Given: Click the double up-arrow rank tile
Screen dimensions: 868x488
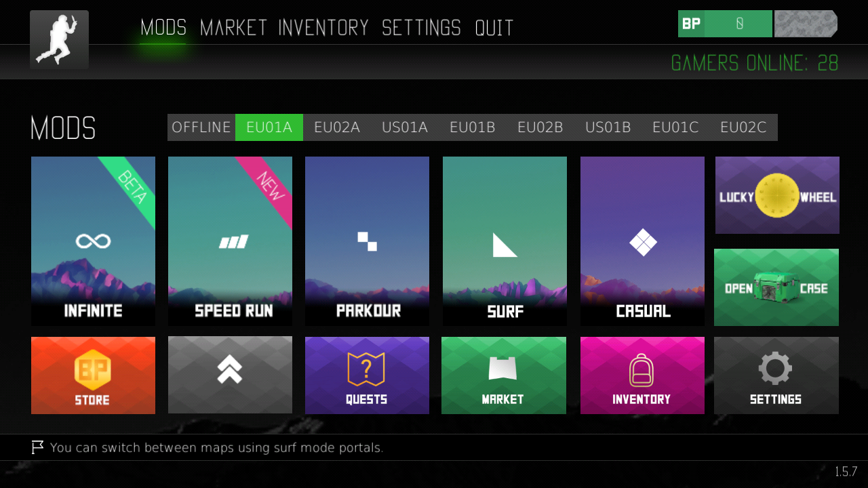Looking at the screenshot, I should (x=230, y=375).
